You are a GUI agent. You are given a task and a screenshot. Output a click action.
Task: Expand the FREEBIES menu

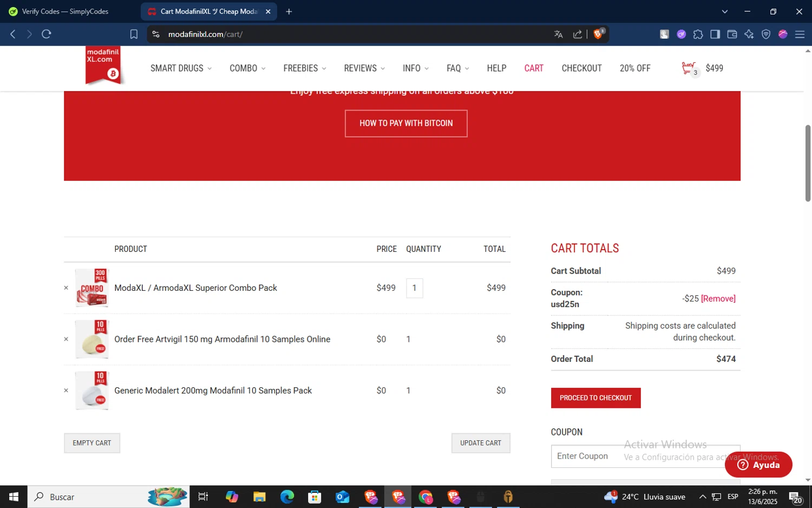click(x=305, y=68)
